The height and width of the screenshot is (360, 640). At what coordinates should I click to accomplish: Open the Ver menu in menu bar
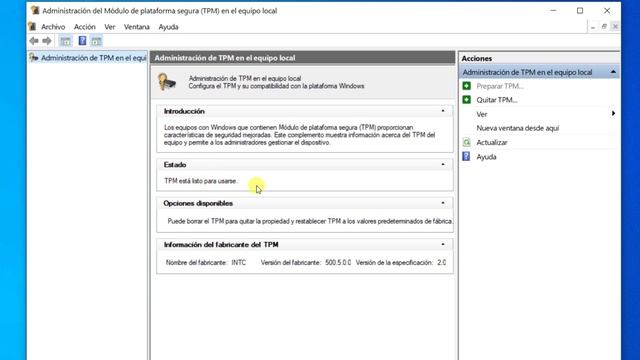[x=110, y=27]
